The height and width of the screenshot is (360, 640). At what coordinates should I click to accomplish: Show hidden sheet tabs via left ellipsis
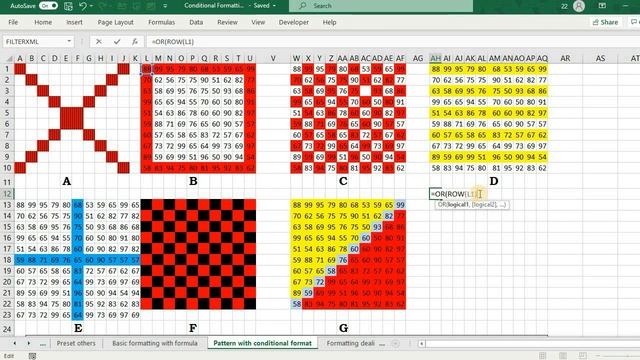(x=42, y=343)
